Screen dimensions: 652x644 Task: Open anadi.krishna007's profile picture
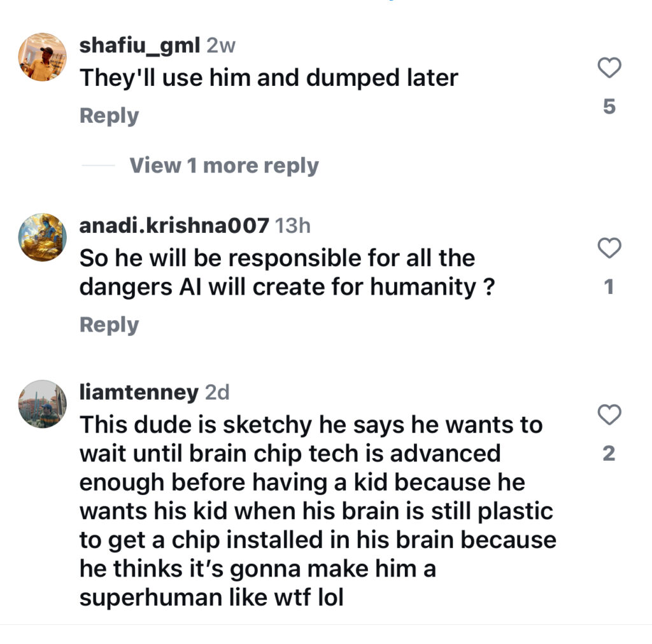point(43,237)
